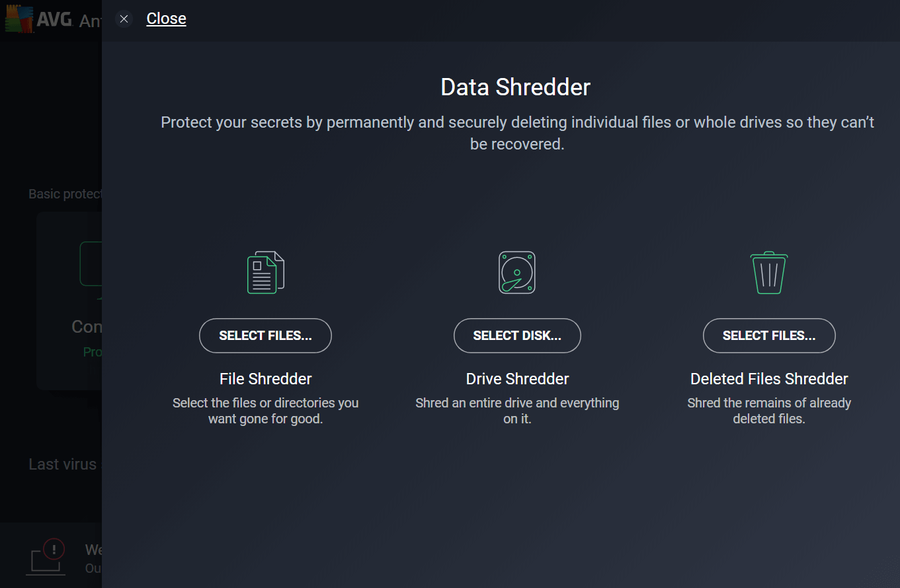900x588 pixels.
Task: Click the 'Protect your secrets' intro text
Action: [517, 133]
